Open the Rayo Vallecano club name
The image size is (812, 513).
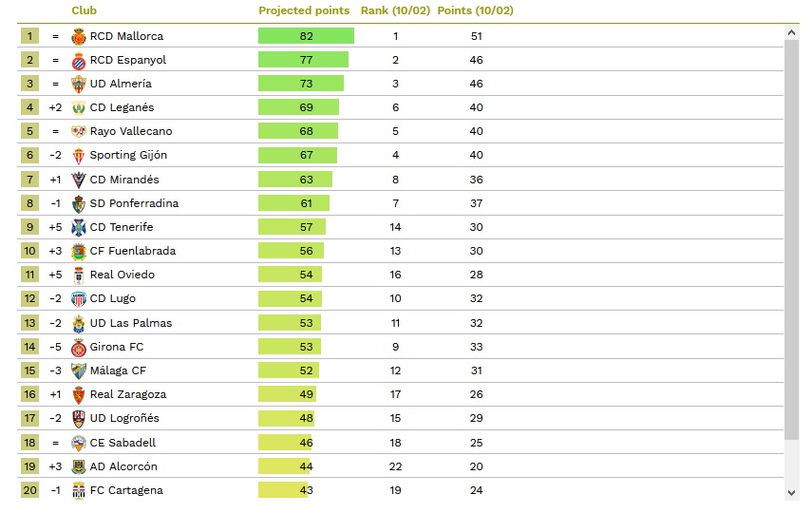pyautogui.click(x=131, y=131)
